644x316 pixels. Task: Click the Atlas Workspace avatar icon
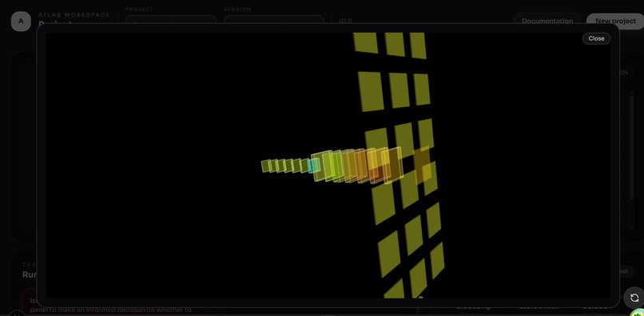21,22
